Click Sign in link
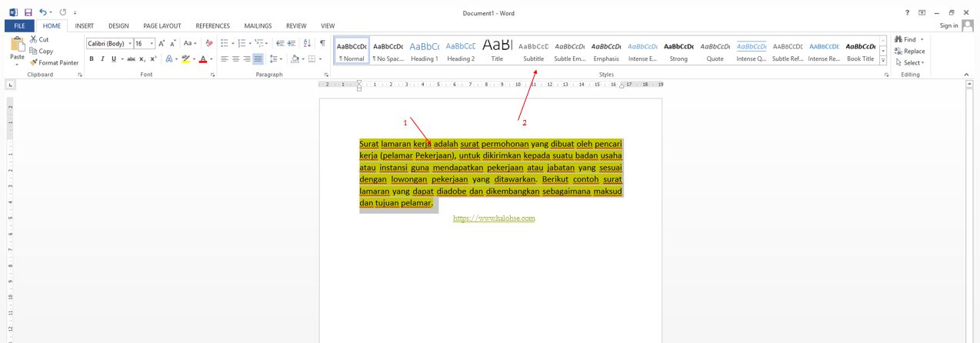Image resolution: width=980 pixels, height=343 pixels. point(949,25)
